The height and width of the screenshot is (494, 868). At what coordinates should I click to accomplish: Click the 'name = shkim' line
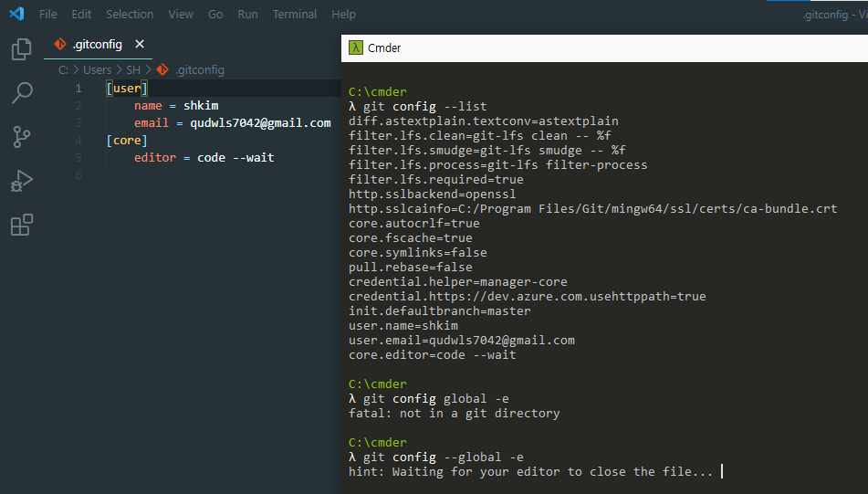176,105
